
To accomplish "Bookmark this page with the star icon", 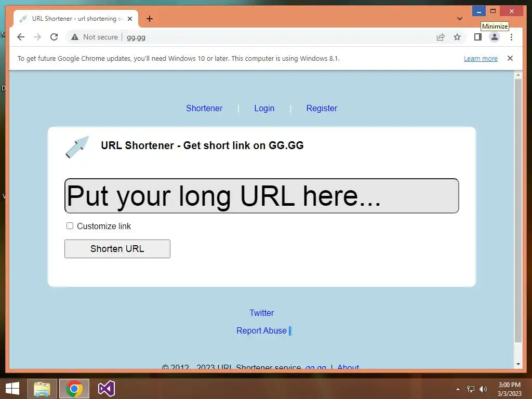I will coord(457,37).
